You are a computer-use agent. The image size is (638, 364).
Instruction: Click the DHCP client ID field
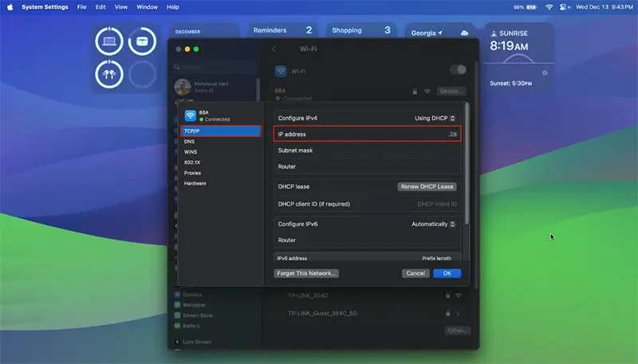436,204
